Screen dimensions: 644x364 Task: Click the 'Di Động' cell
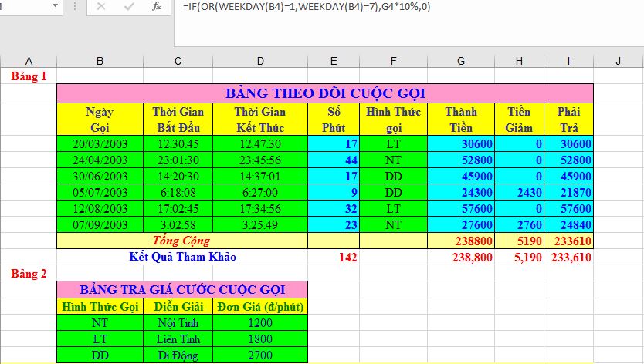pyautogui.click(x=178, y=355)
